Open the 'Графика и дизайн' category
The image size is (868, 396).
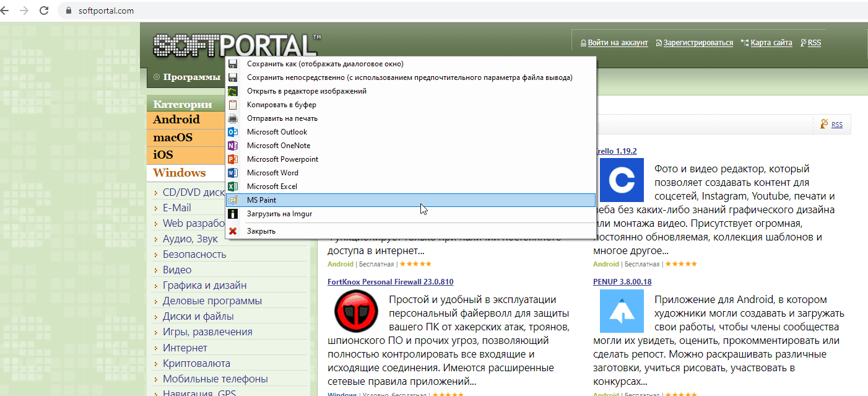pyautogui.click(x=205, y=285)
